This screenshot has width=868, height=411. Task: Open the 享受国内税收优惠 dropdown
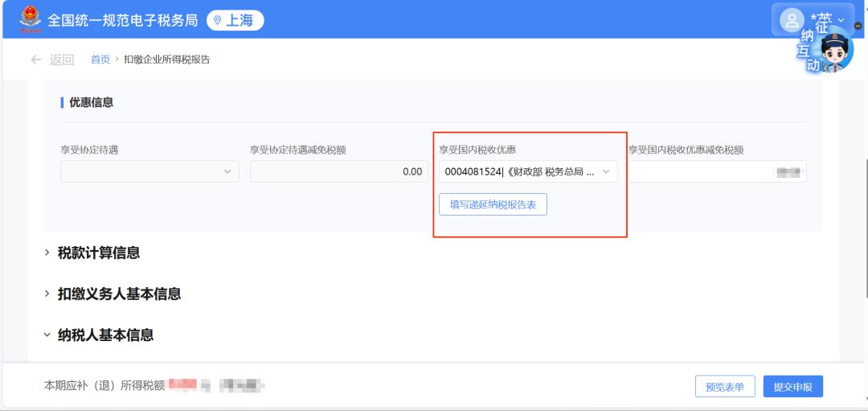[528, 171]
